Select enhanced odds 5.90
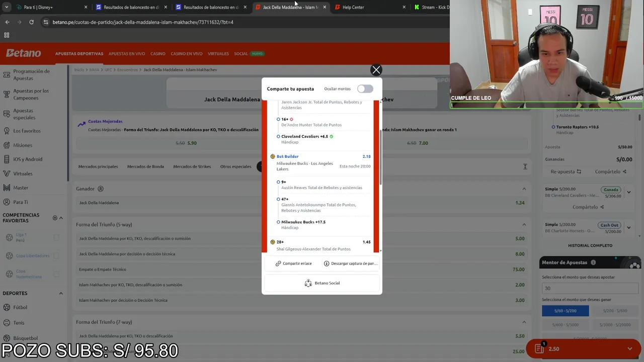Image resolution: width=644 pixels, height=362 pixels. point(187,143)
